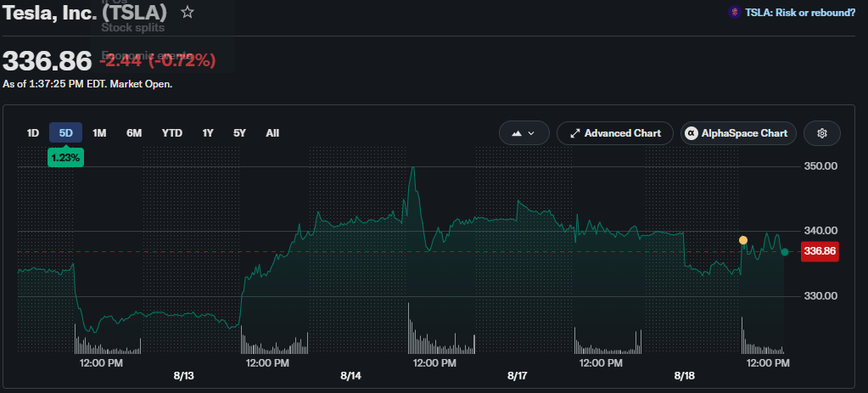Open chart settings gear icon

click(822, 133)
